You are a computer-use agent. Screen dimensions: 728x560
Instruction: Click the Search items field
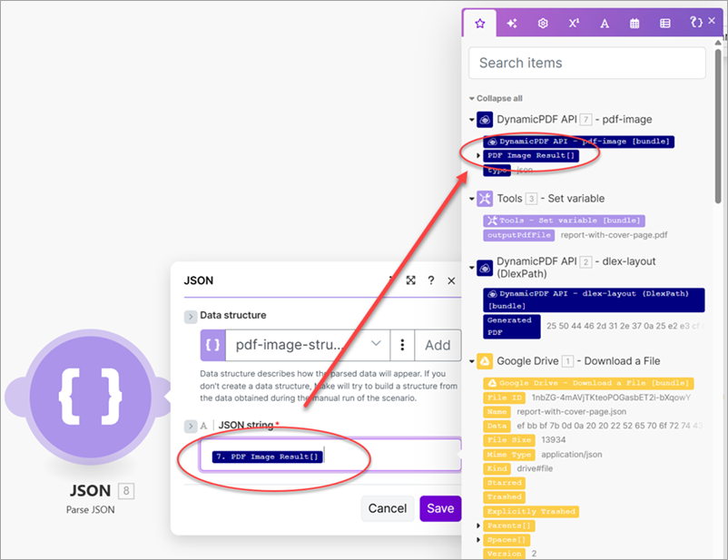tap(586, 63)
